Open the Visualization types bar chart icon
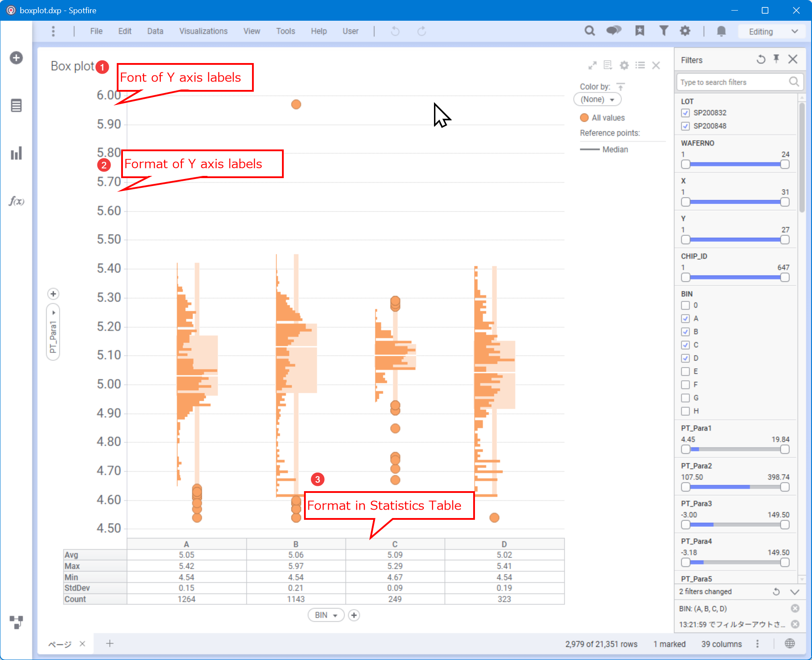 tap(16, 154)
